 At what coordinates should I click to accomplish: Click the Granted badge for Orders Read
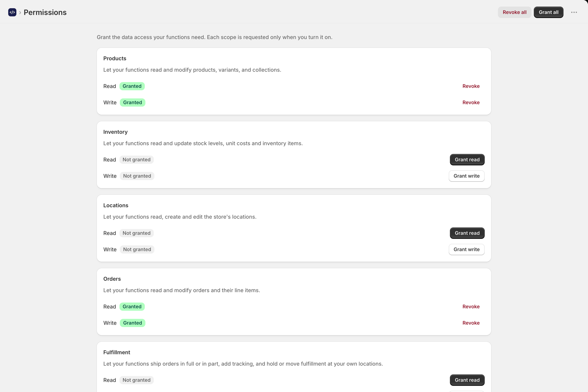132,307
